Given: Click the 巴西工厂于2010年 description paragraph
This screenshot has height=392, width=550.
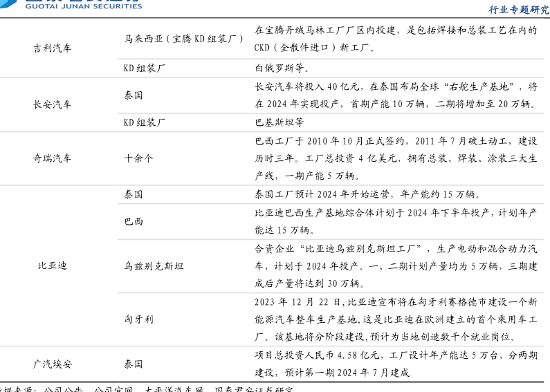Looking at the screenshot, I should coord(396,158).
